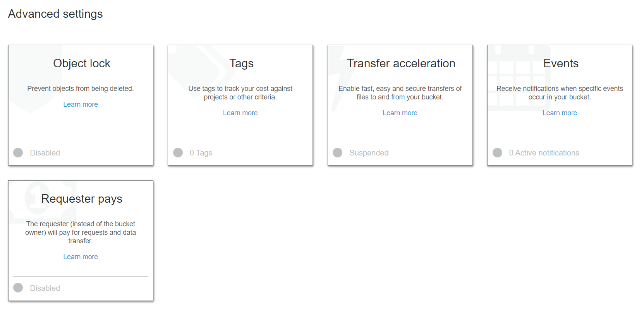Click the gray status circle beside Suspended
The image size is (644, 311).
point(338,153)
